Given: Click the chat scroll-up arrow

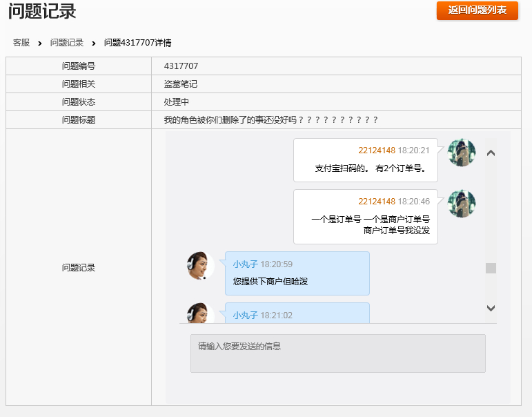Looking at the screenshot, I should [x=491, y=153].
